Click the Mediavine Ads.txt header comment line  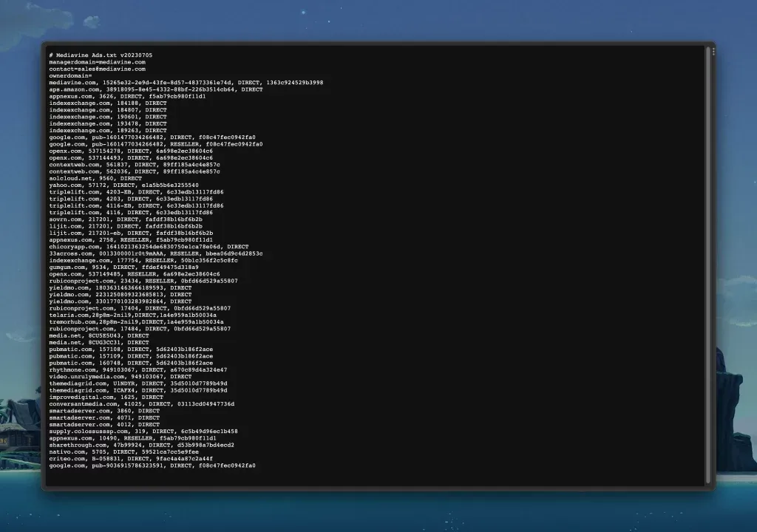(x=101, y=55)
